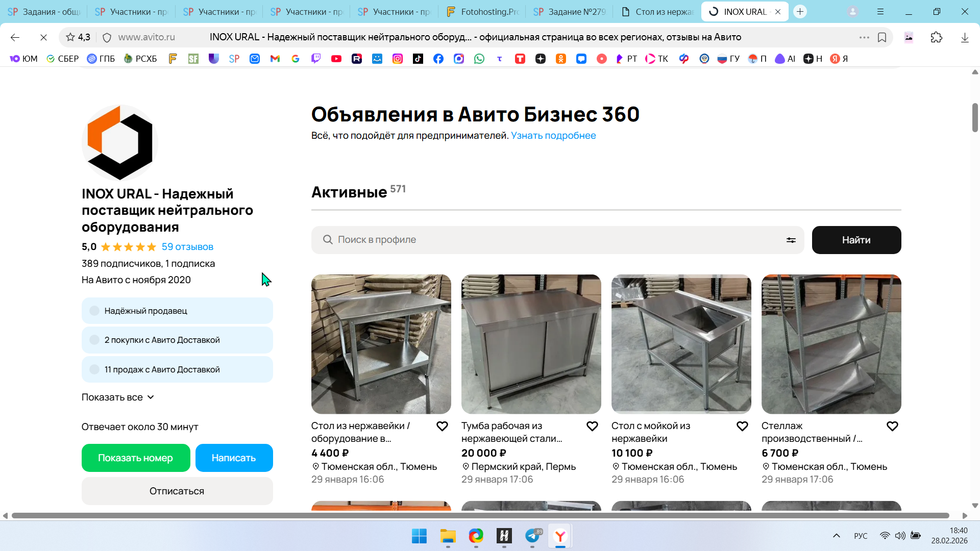
Task: Open Telegram from the taskbar
Action: 532,536
